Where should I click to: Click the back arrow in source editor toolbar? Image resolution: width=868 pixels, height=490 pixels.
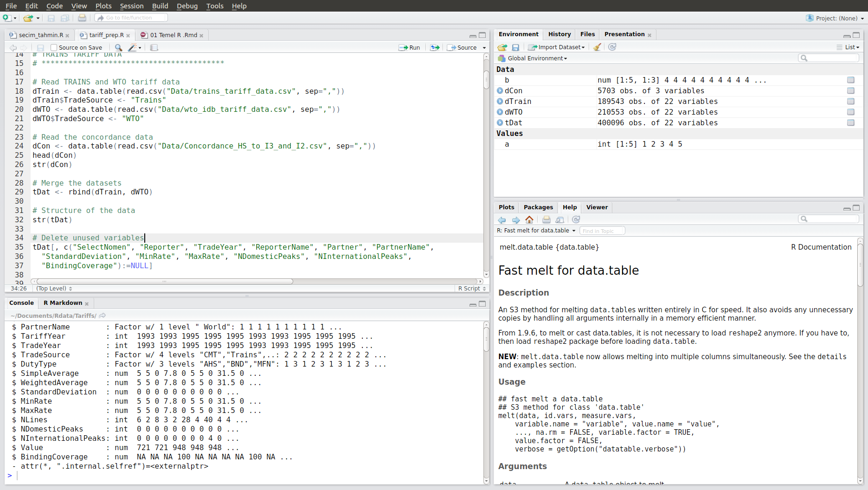click(x=13, y=47)
